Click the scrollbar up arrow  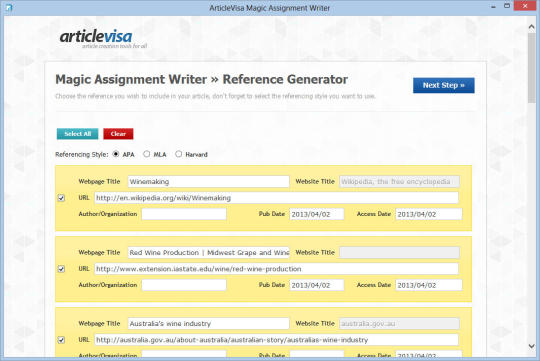tap(531, 26)
